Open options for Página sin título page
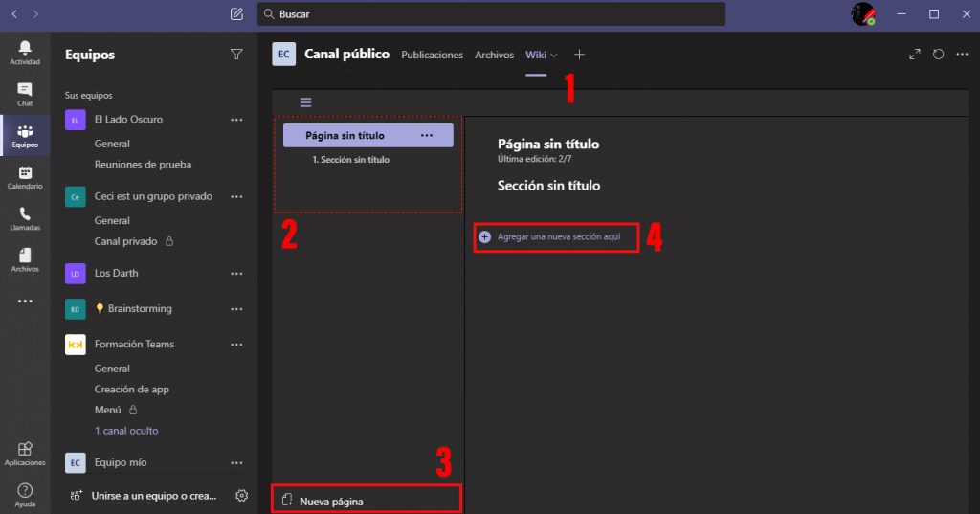980x514 pixels. click(426, 135)
